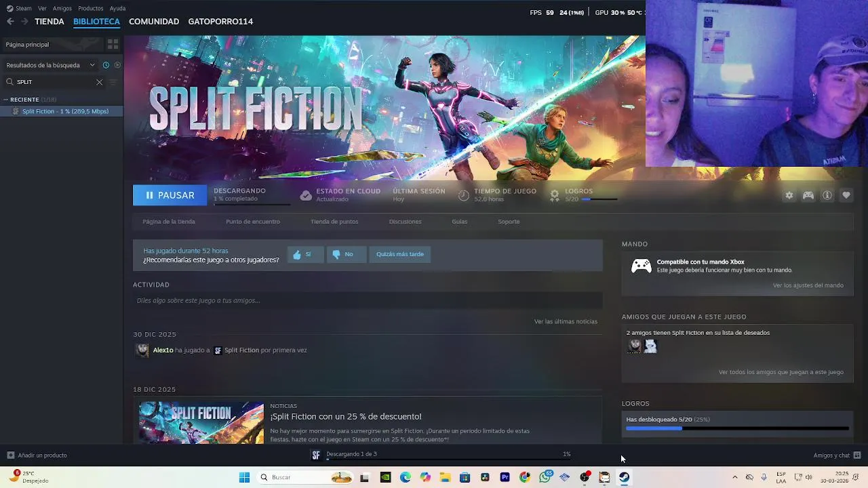The image size is (868, 488).
Task: Click the Logros gear icon in the game bar
Action: tap(555, 195)
